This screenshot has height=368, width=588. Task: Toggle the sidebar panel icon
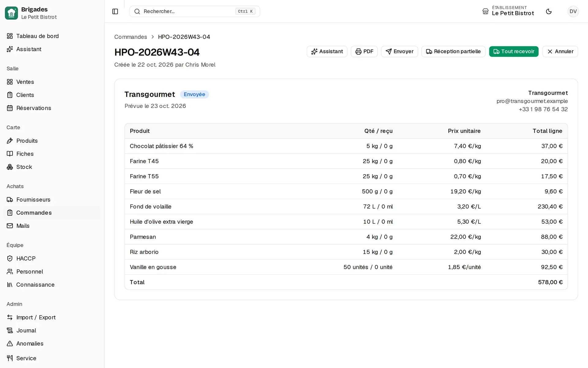pos(115,11)
